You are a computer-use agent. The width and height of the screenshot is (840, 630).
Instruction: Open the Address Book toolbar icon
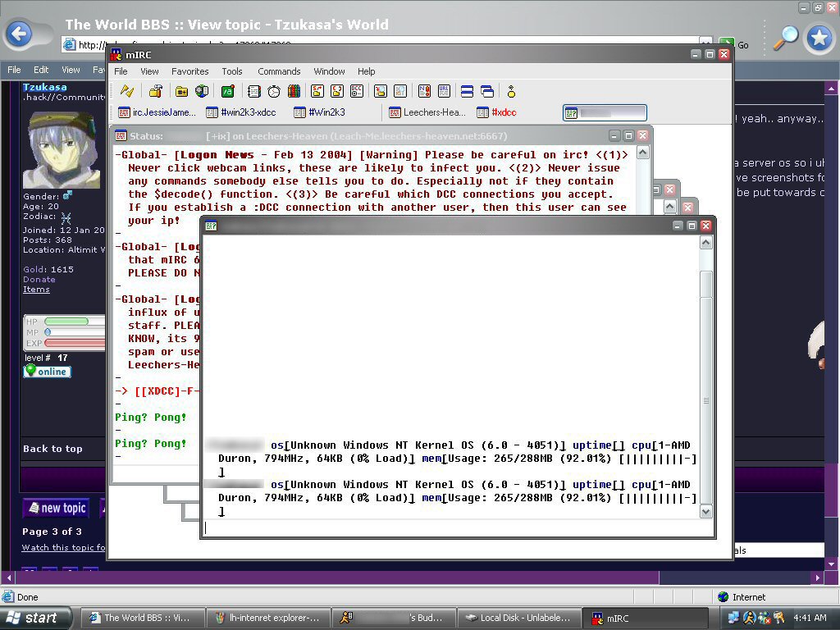point(254,91)
